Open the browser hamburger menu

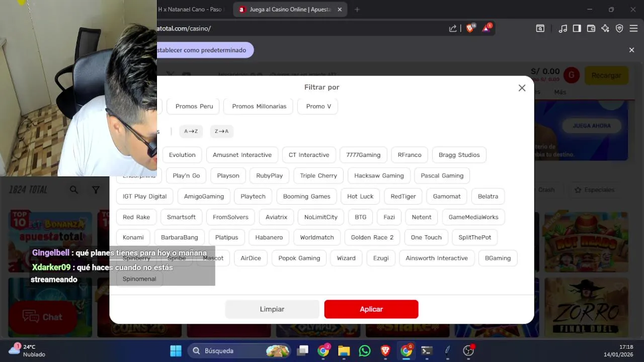click(633, 29)
